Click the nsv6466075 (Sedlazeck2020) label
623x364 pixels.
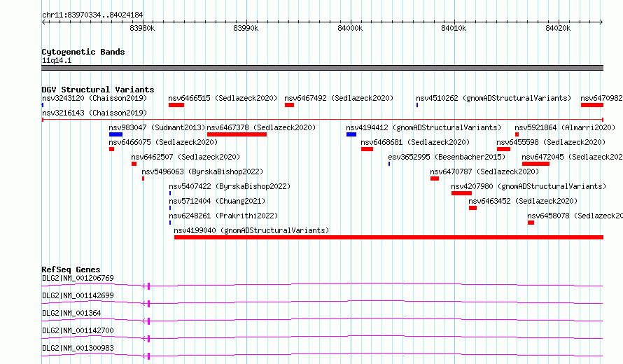click(x=163, y=142)
